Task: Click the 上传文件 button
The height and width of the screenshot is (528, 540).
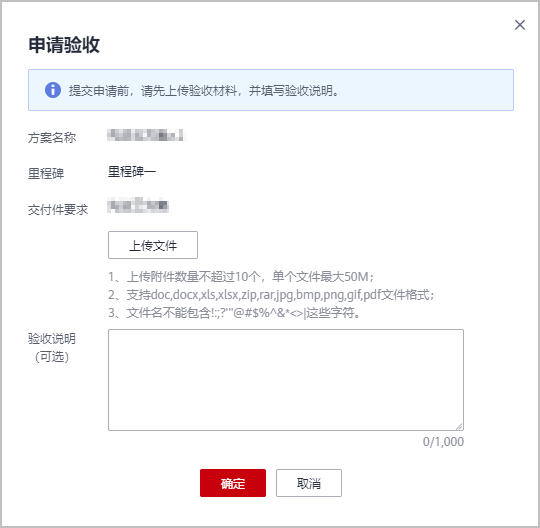Action: [x=153, y=245]
